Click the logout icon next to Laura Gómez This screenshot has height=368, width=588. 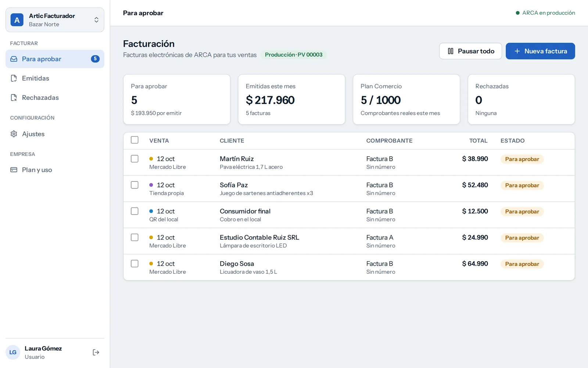96,353
